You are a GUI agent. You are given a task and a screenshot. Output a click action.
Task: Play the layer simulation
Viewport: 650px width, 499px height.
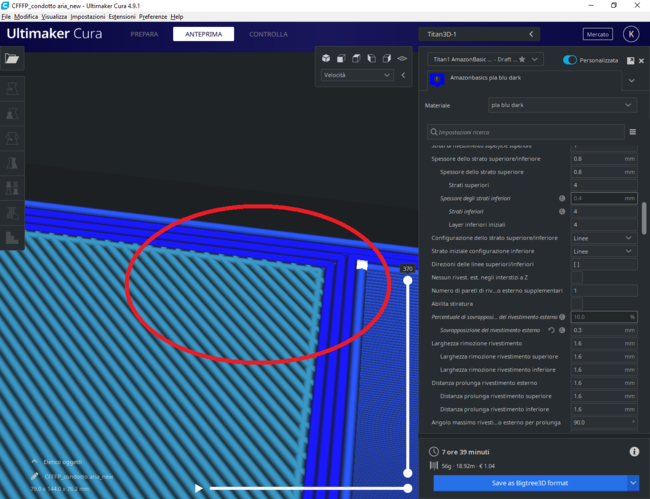click(x=199, y=488)
